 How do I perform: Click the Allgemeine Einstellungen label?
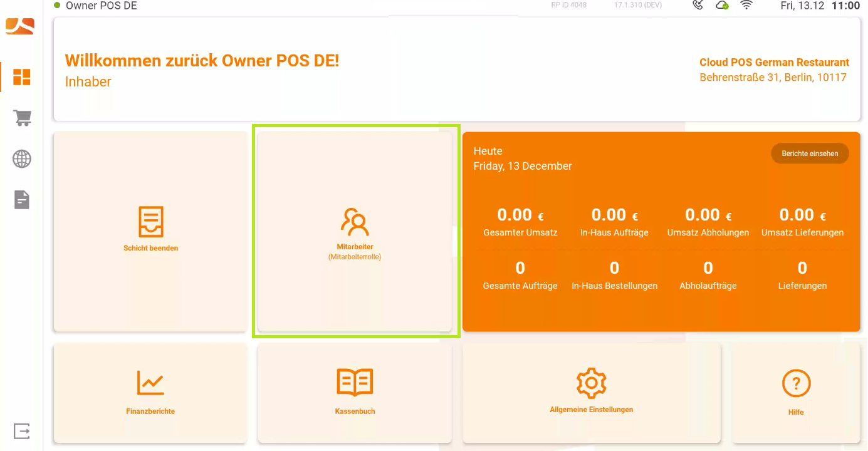[592, 410]
